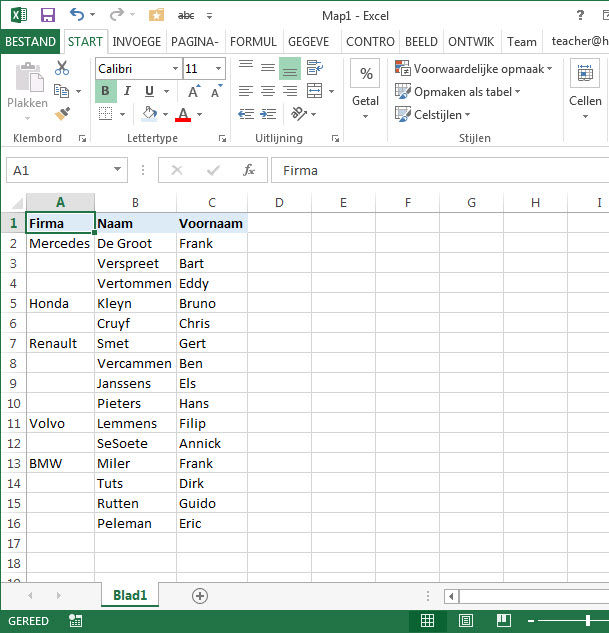Click the Help question mark icon
This screenshot has height=633, width=609.
click(x=580, y=15)
